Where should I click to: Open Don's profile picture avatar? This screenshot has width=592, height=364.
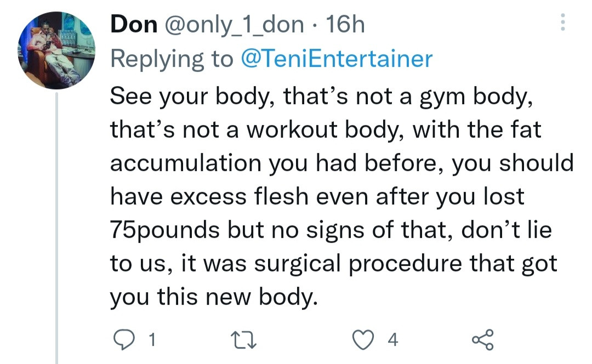pos(57,51)
